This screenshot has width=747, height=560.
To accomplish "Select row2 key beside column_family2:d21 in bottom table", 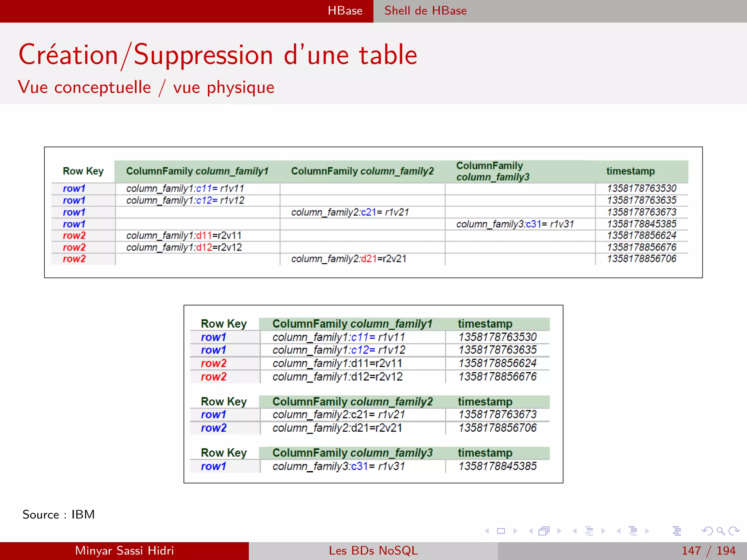I will pos(214,428).
